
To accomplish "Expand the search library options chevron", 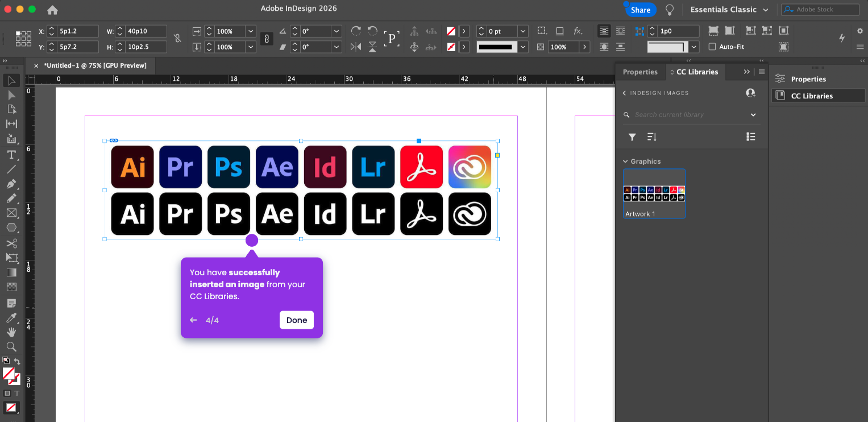I will pos(753,115).
